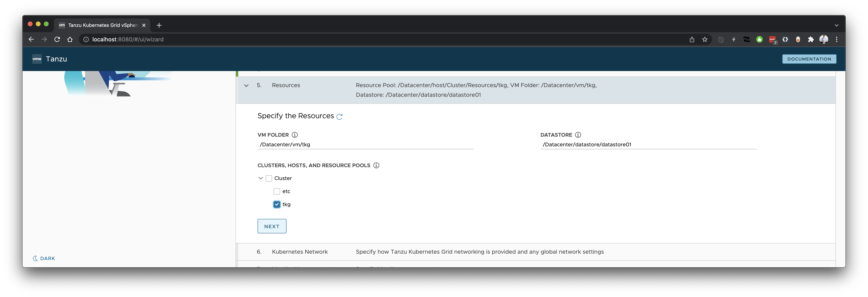This screenshot has height=297, width=868.
Task: Click the Tanzu header title
Action: tap(56, 59)
